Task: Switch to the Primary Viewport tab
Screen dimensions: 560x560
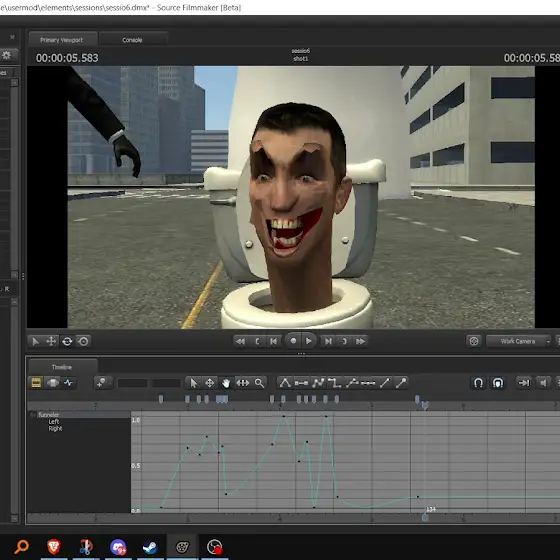Action: 61,40
